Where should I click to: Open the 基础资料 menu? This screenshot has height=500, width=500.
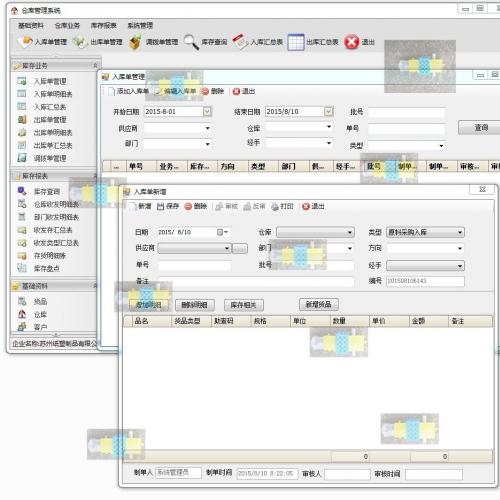[x=31, y=25]
